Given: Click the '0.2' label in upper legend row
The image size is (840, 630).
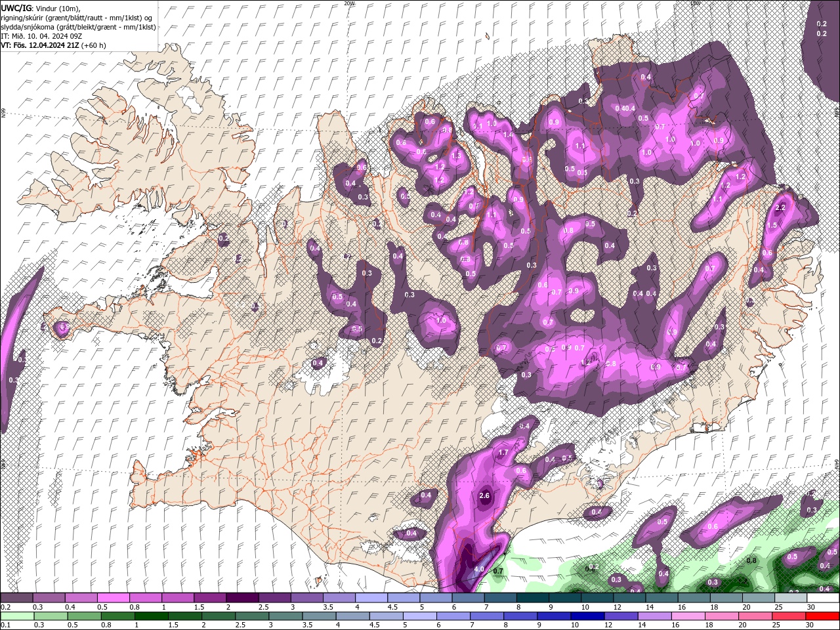Looking at the screenshot, I should (5, 607).
